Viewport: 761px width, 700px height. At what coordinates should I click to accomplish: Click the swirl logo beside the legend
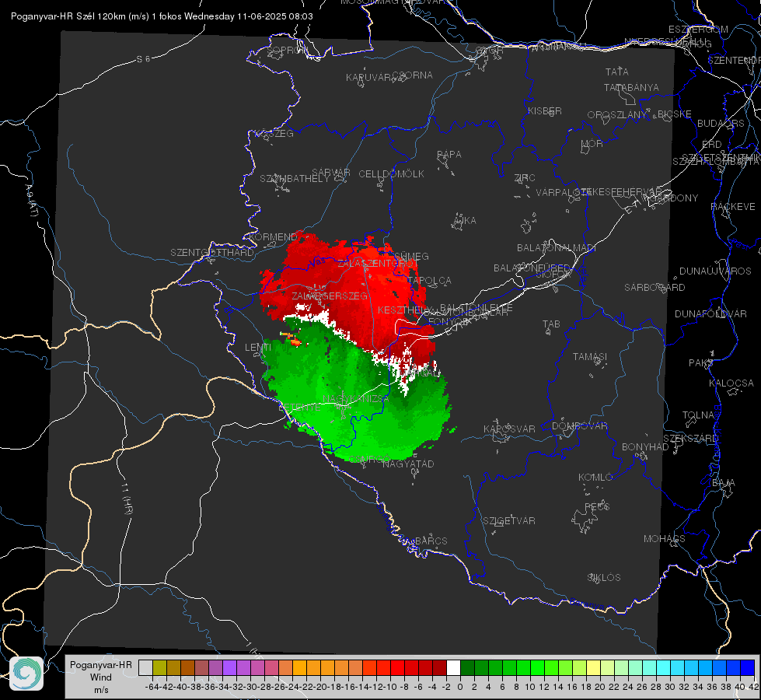tap(26, 674)
